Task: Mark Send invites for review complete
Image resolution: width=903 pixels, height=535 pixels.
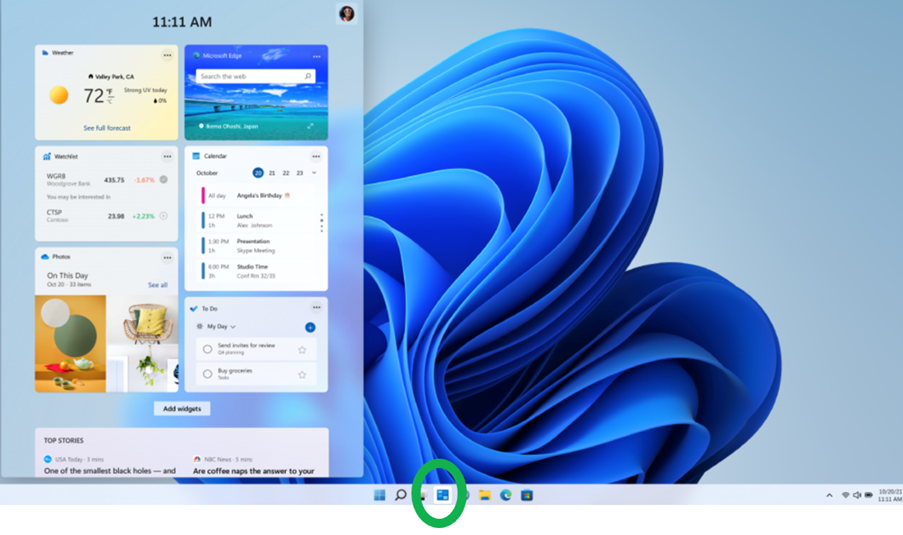Action: (207, 349)
